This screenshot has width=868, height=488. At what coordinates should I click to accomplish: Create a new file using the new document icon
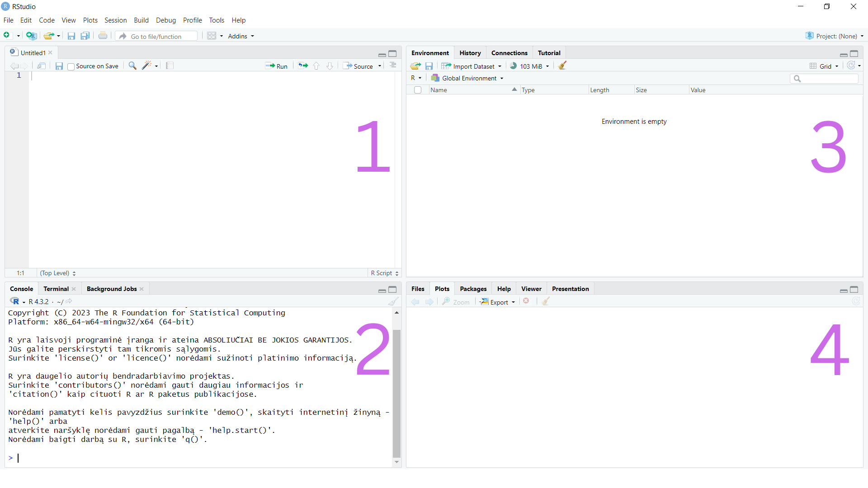[7, 36]
